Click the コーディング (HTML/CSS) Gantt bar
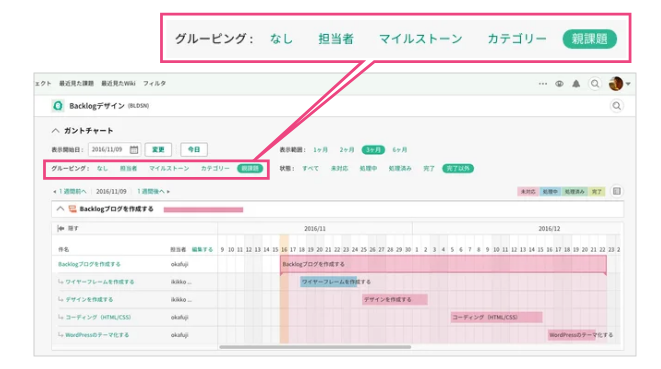661x369 pixels. tap(496, 317)
